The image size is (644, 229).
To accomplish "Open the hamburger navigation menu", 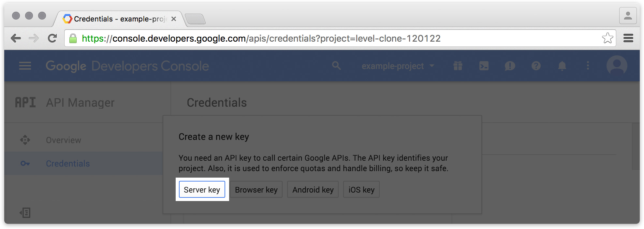I will pyautogui.click(x=25, y=66).
